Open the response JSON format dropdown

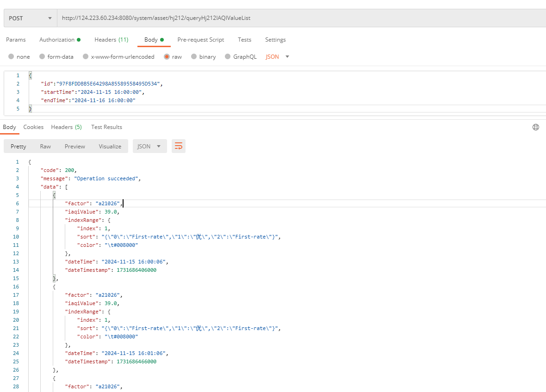pyautogui.click(x=149, y=146)
